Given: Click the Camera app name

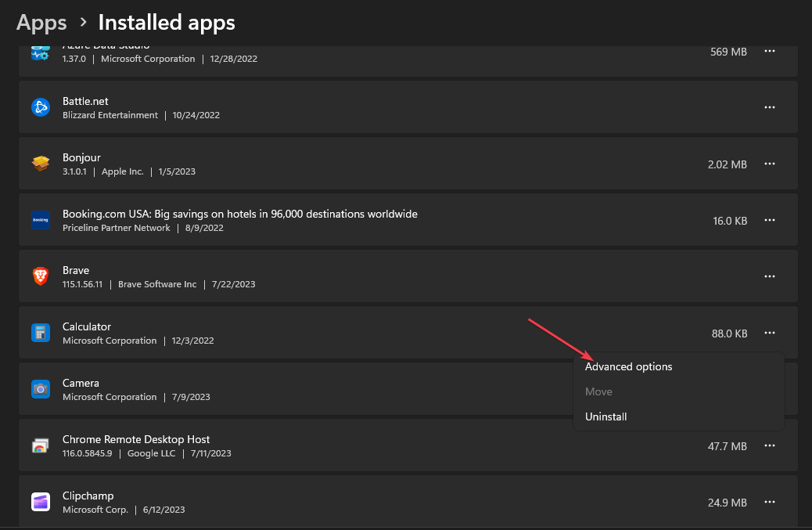Looking at the screenshot, I should tap(81, 384).
